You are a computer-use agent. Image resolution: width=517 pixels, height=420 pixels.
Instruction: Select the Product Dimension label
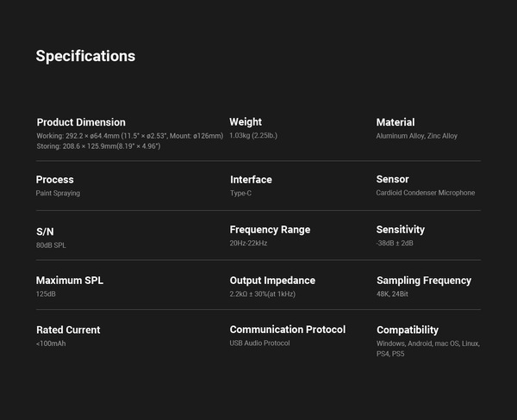pyautogui.click(x=81, y=122)
